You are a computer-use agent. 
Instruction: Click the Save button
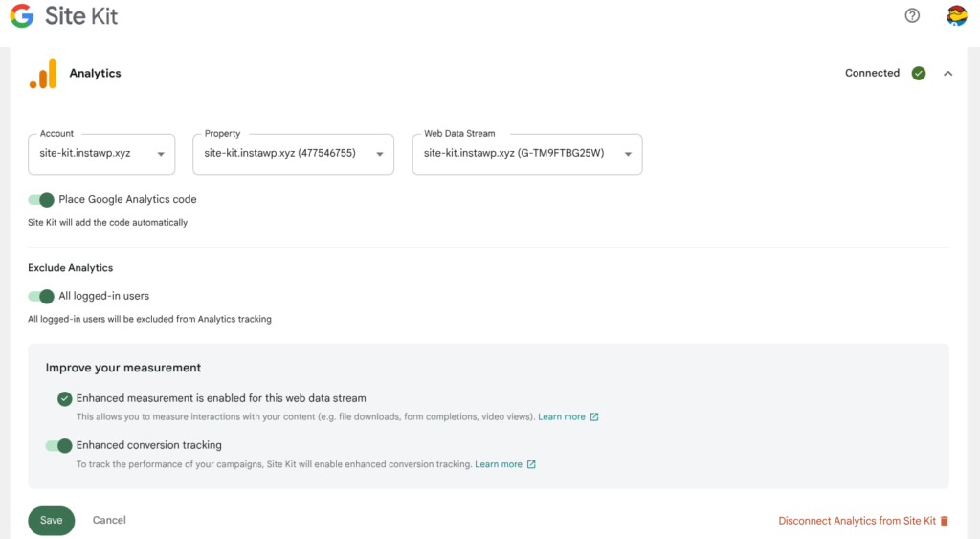[52, 520]
